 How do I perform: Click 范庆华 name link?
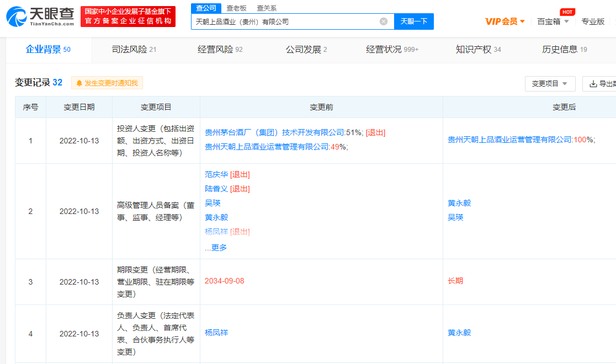coord(216,174)
